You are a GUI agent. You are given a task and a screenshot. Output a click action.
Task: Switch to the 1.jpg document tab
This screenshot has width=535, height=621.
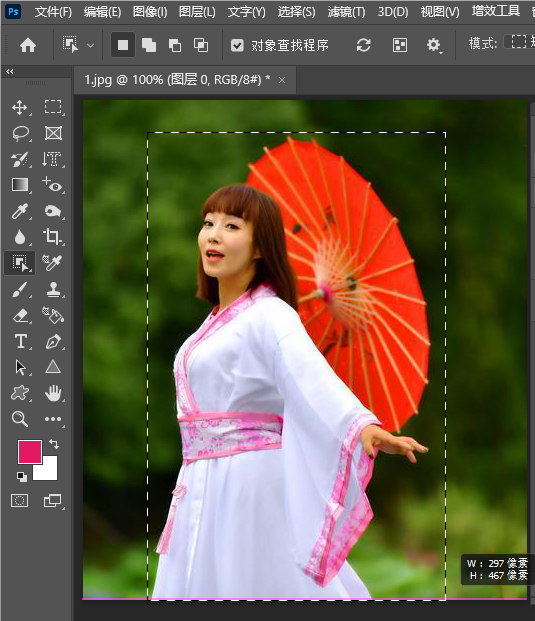pyautogui.click(x=177, y=80)
